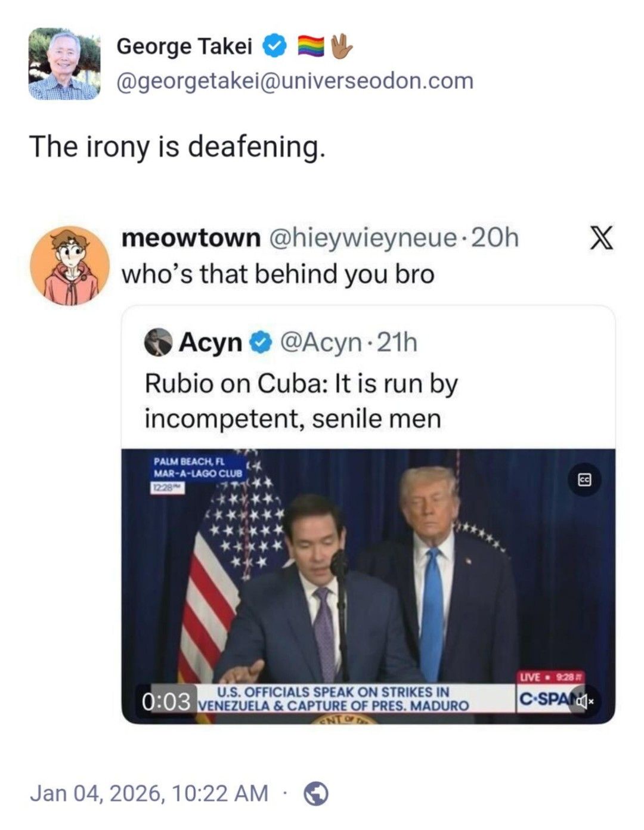Open the @georgetakei@universeodon.com handle
Image resolution: width=644 pixels, height=830 pixels.
click(295, 80)
